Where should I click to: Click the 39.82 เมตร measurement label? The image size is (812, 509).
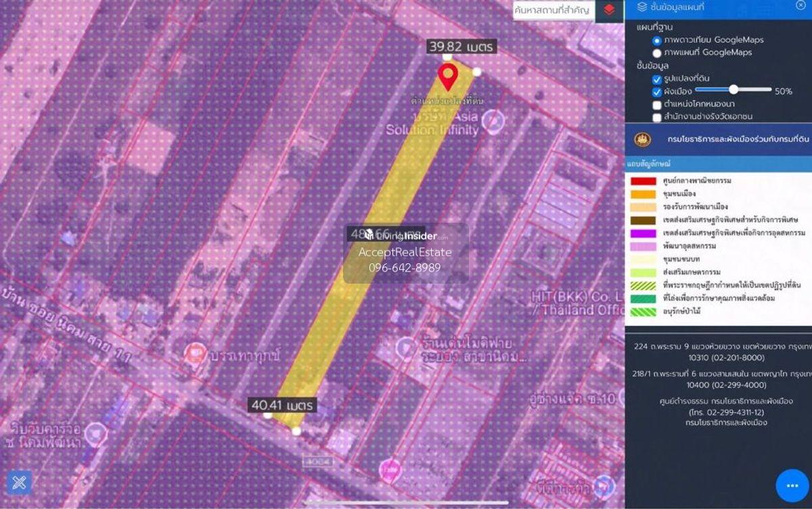point(461,47)
